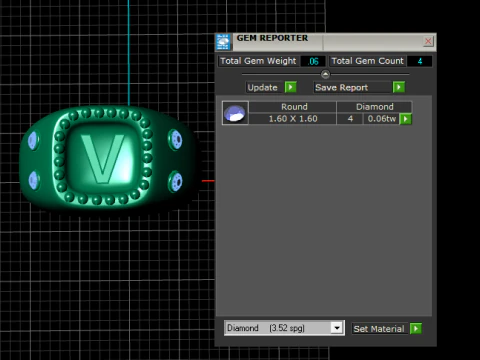This screenshot has height=360, width=480.
Task: Click green arrow next to 0.06tw
Action: (405, 119)
